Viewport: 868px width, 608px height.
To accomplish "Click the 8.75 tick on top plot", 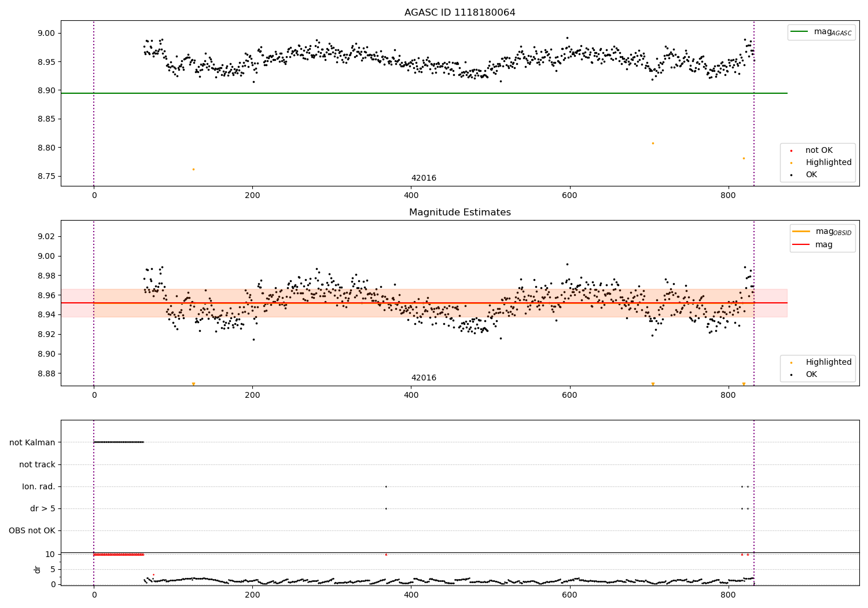I will click(45, 176).
